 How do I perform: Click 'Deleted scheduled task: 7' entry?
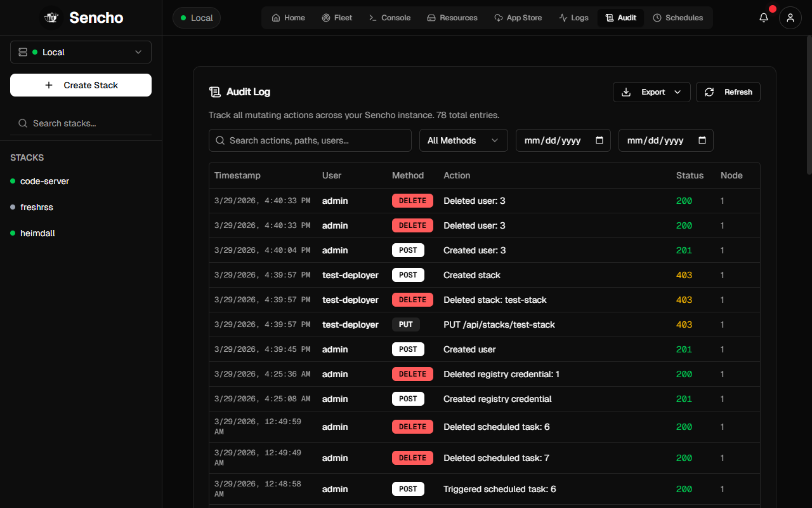(496, 458)
